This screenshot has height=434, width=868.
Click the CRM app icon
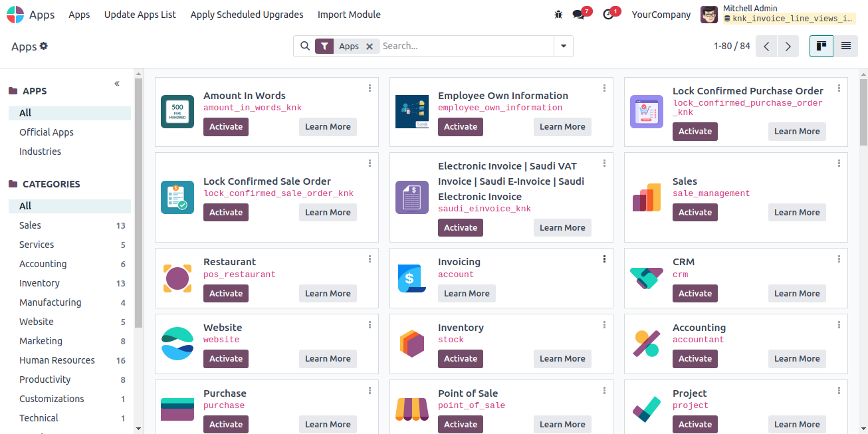[647, 278]
